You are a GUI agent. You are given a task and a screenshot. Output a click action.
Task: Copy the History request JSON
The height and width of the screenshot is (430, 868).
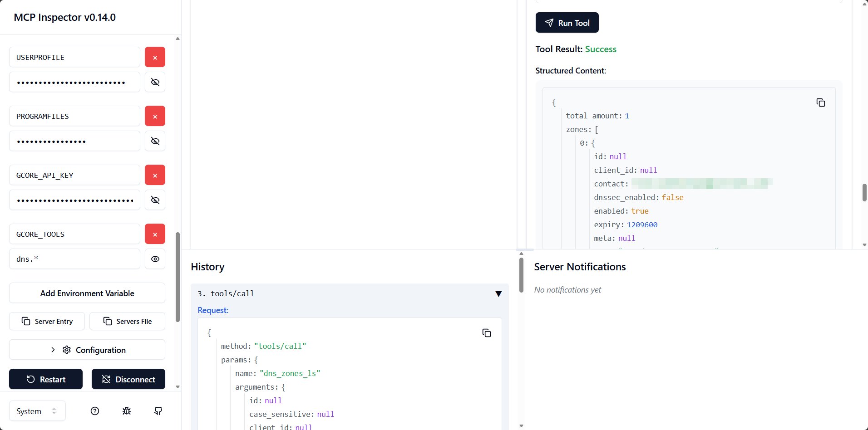[x=486, y=333]
